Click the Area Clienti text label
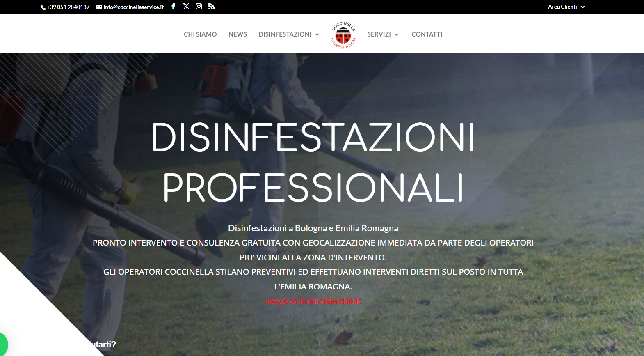644x356 pixels. [x=562, y=7]
